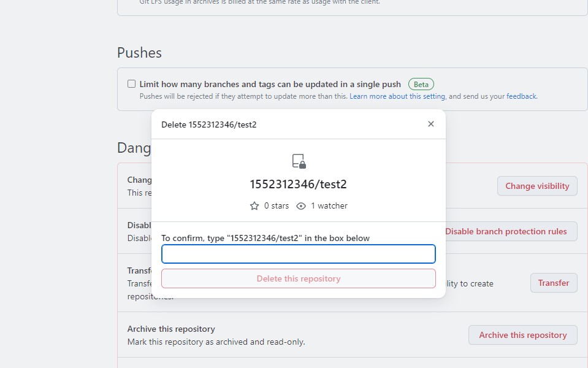Click the '1 watcher' count text
The height and width of the screenshot is (368, 588).
(329, 206)
